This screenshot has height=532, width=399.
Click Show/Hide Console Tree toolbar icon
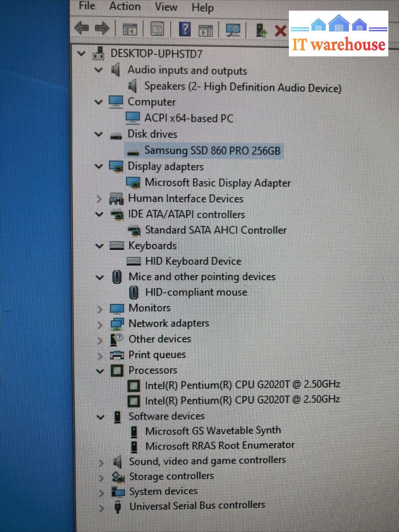(x=130, y=29)
